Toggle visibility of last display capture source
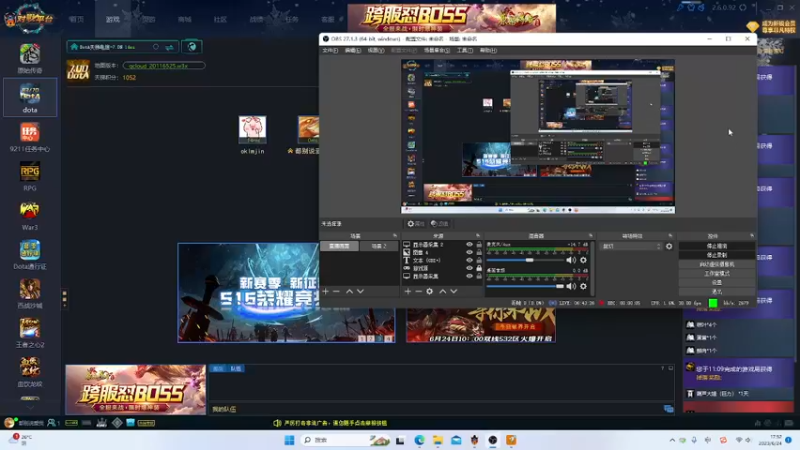Image resolution: width=800 pixels, height=450 pixels. point(469,276)
